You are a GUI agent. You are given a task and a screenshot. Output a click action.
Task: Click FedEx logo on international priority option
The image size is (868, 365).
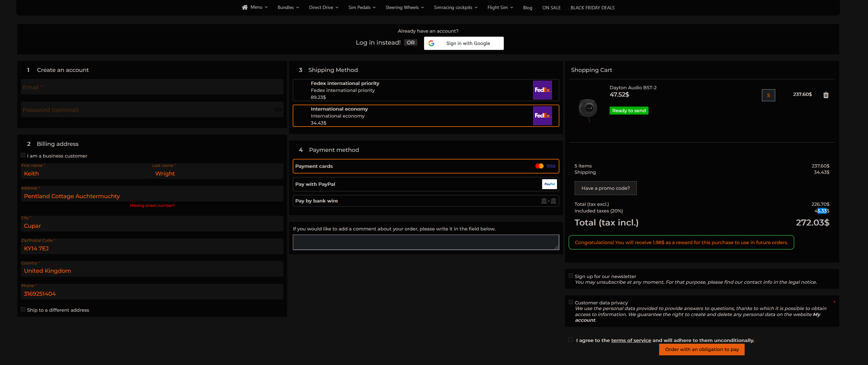(542, 90)
